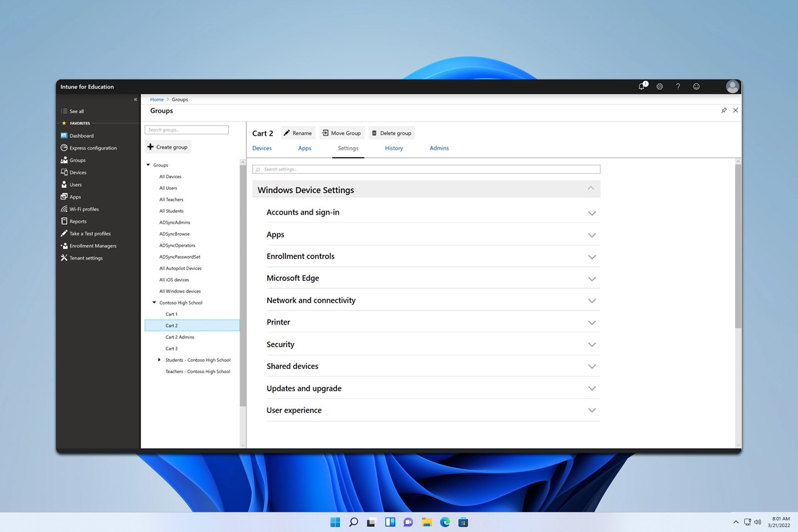Click Home breadcrumb link
This screenshot has width=798, height=532.
(157, 100)
